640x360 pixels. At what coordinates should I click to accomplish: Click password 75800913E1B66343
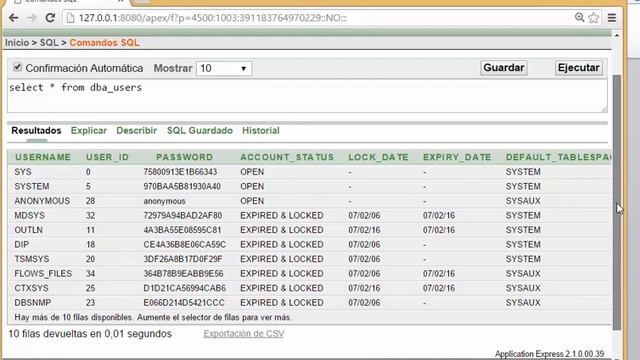(x=180, y=172)
